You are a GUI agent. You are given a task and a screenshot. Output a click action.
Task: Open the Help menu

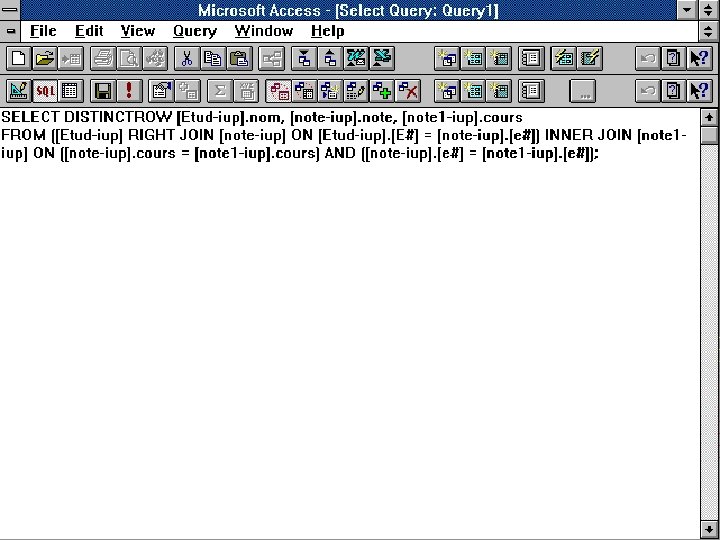(327, 31)
